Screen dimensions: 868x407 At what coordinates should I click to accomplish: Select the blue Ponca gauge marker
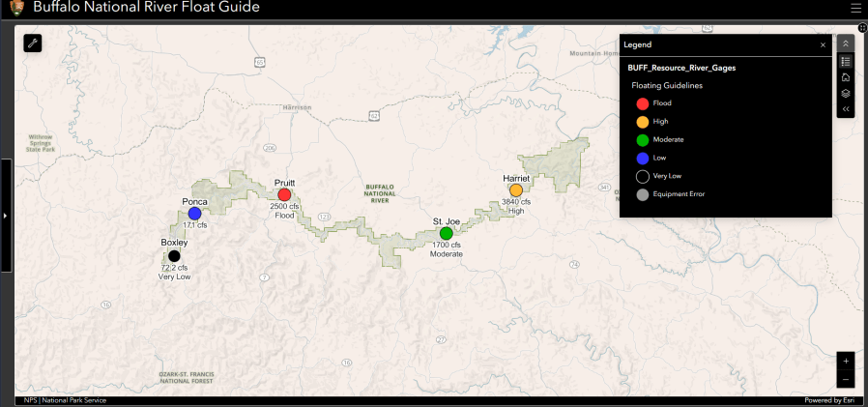194,214
